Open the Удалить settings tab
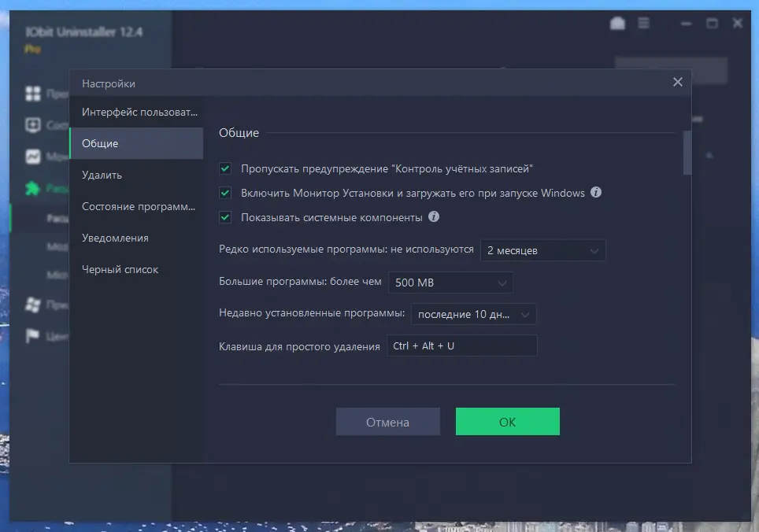Screen dimensions: 759x532 point(136,175)
